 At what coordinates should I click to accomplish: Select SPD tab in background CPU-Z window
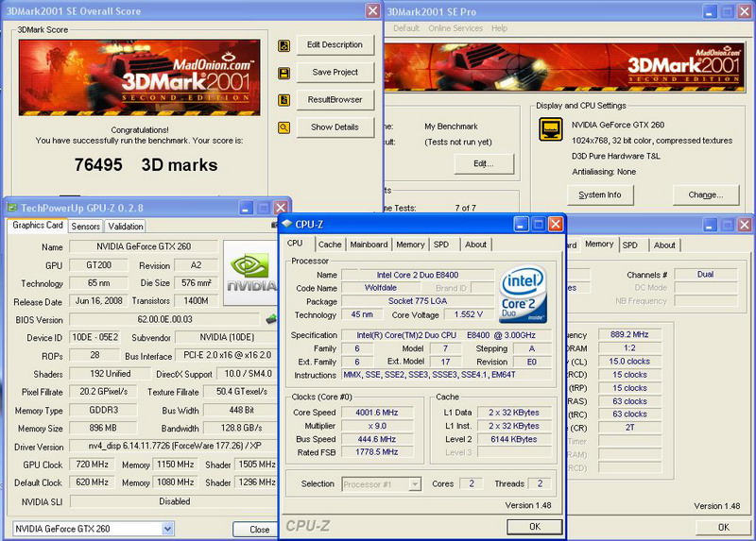(630, 245)
